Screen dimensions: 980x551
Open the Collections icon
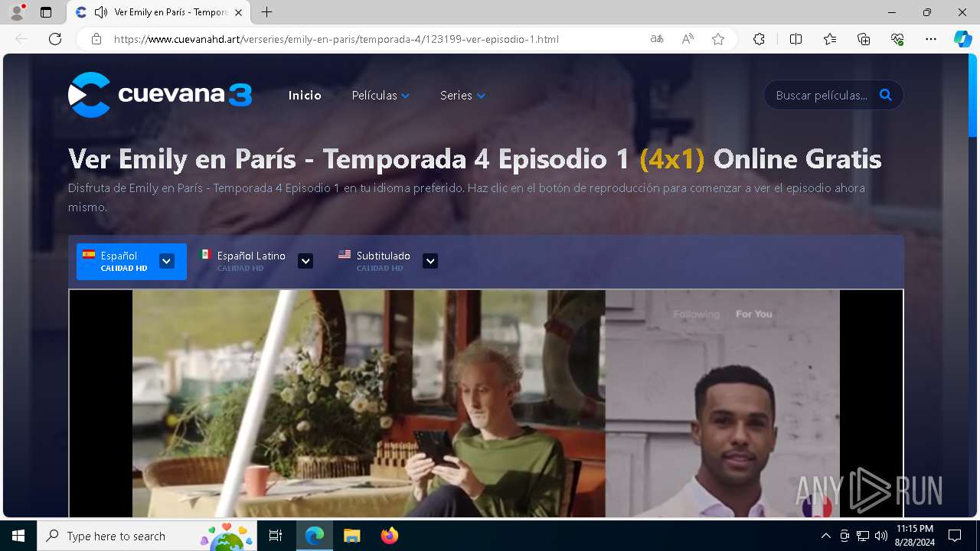(x=864, y=39)
